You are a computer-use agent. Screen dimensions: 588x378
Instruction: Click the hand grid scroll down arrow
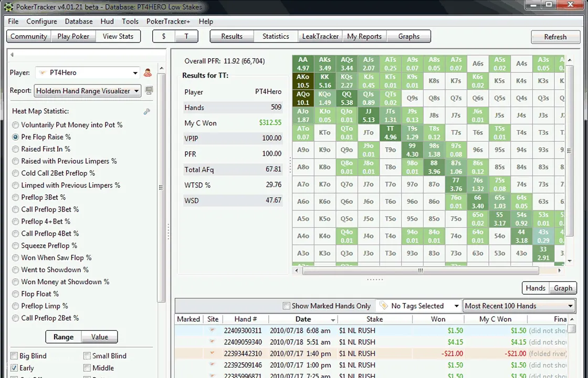[x=570, y=261]
